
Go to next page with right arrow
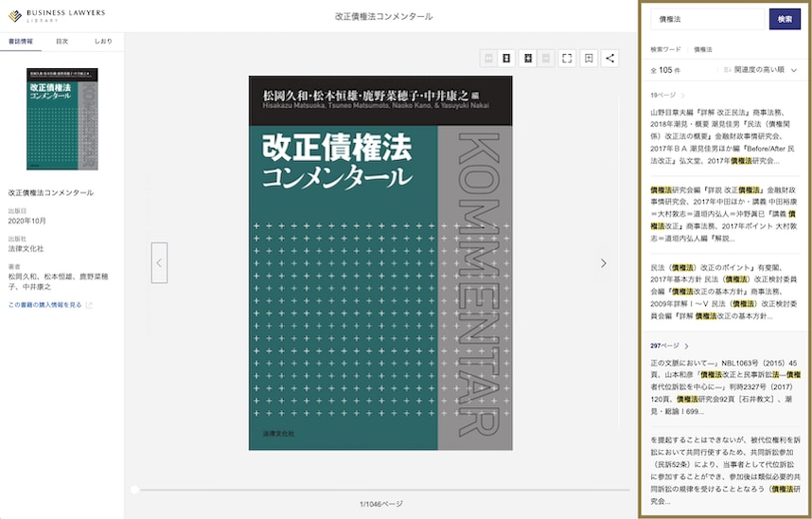click(x=603, y=263)
